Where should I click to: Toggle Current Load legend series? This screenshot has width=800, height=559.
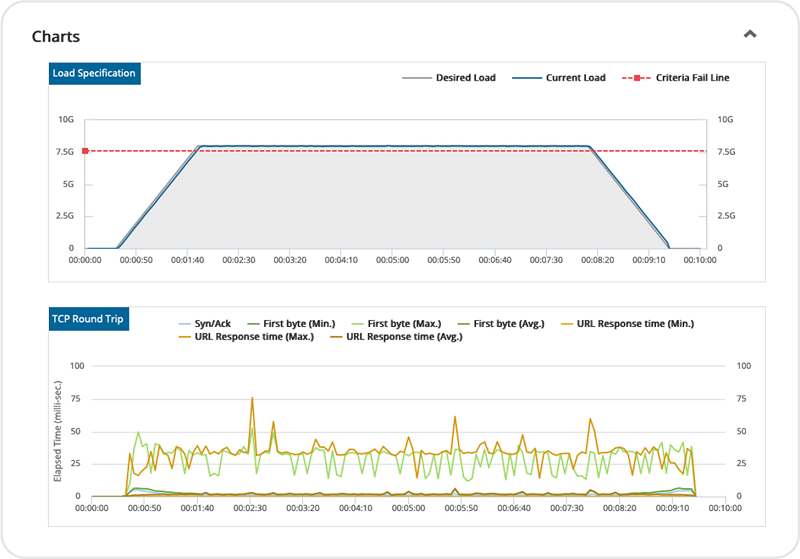559,78
